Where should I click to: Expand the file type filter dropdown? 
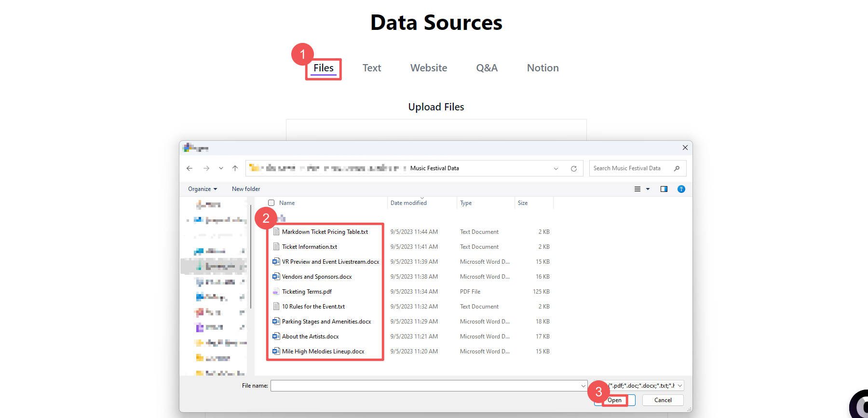click(x=679, y=386)
